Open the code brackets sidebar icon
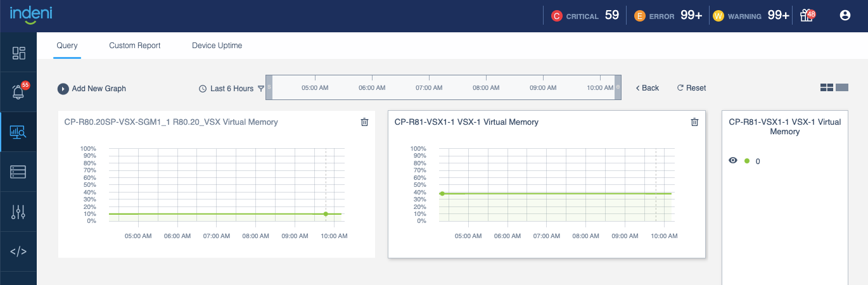 18,251
